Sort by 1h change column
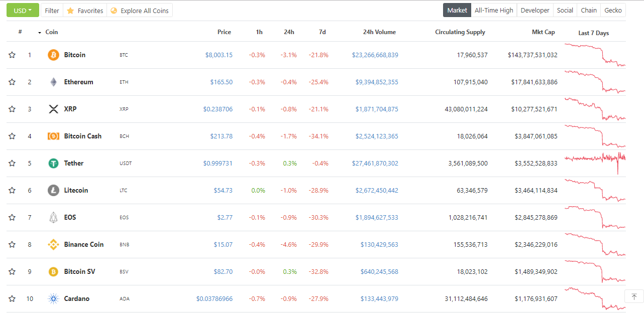 (x=259, y=32)
